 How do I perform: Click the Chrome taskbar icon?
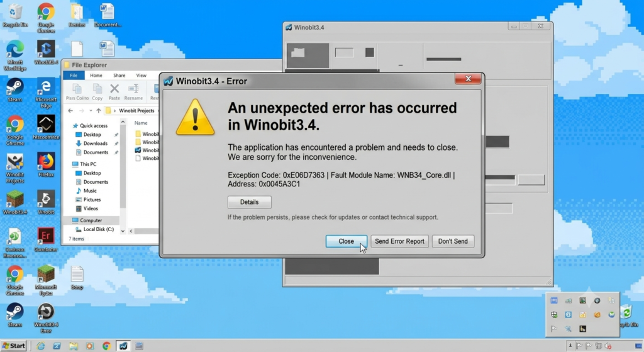click(106, 346)
